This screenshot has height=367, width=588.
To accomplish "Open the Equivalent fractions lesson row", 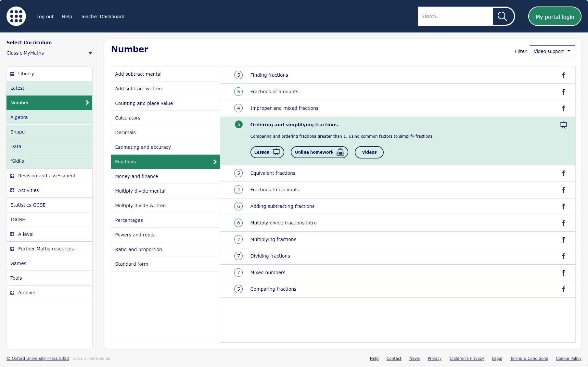I will tap(398, 173).
